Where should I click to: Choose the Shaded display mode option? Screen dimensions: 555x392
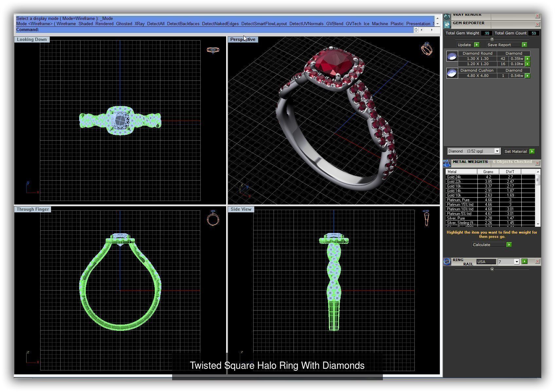86,24
